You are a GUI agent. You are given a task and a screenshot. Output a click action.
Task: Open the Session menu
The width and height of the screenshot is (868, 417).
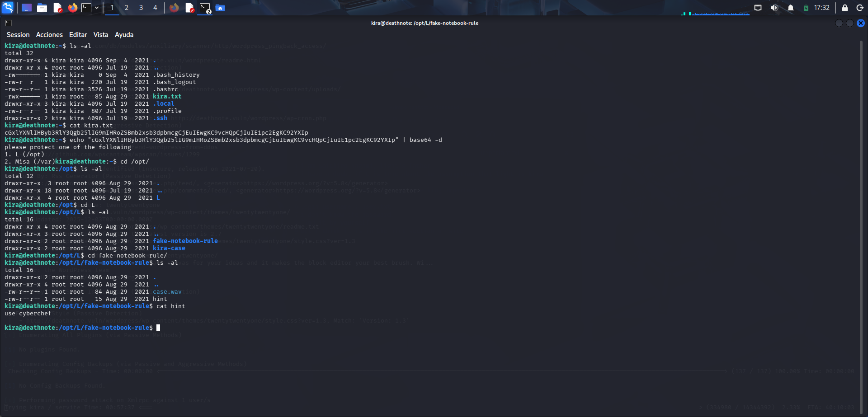(x=18, y=35)
